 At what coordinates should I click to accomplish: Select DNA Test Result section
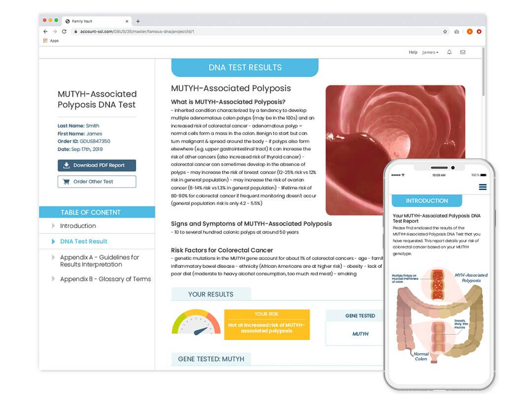(x=84, y=241)
